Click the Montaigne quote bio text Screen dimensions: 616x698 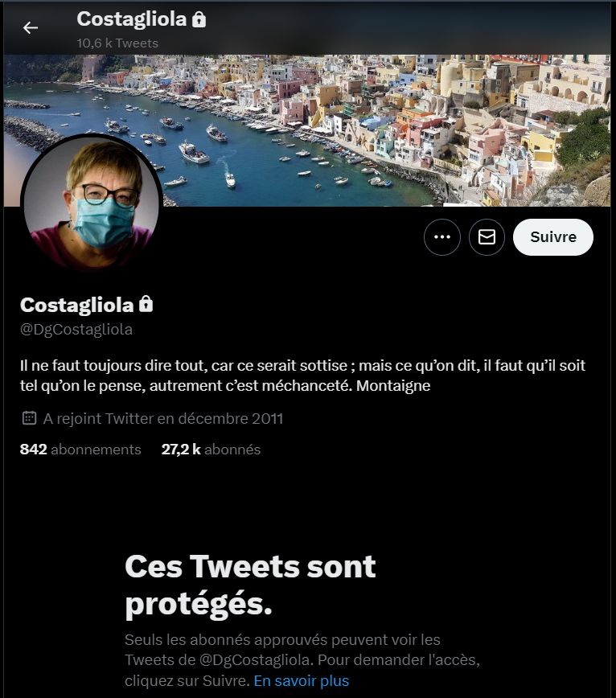pyautogui.click(x=302, y=376)
